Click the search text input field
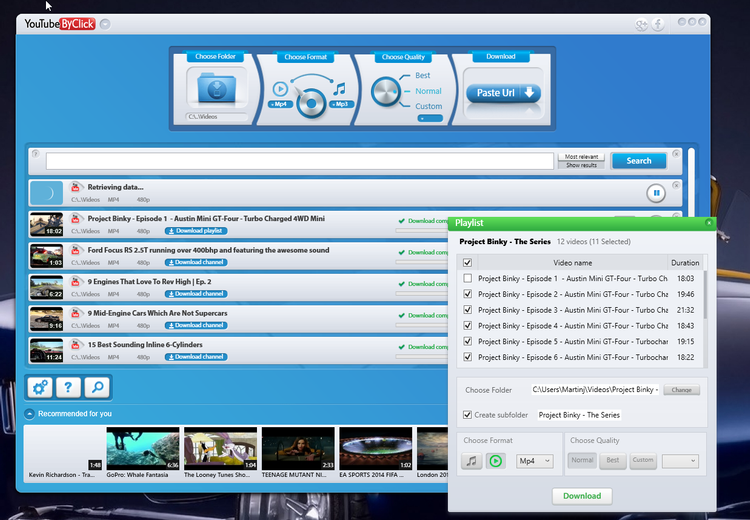This screenshot has height=520, width=750. (x=299, y=161)
